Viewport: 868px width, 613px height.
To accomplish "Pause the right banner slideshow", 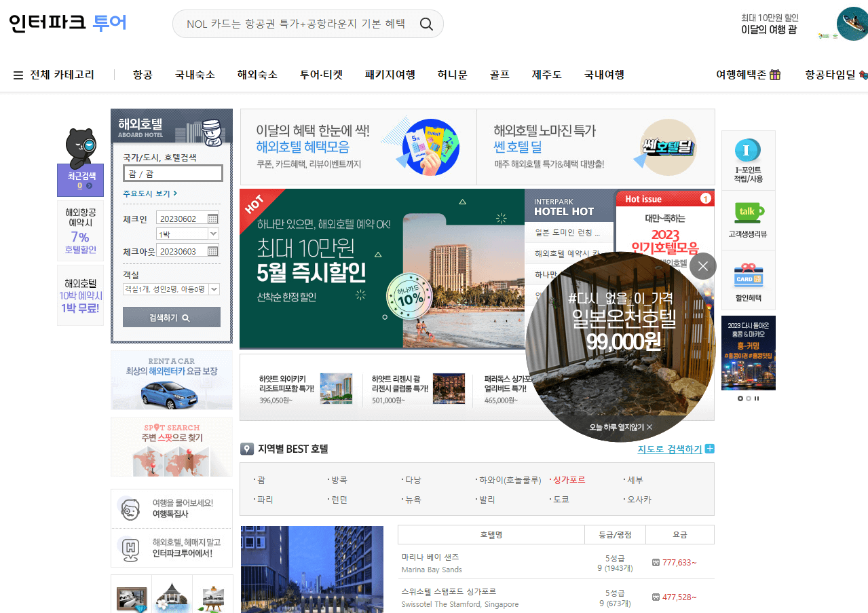I will point(757,398).
